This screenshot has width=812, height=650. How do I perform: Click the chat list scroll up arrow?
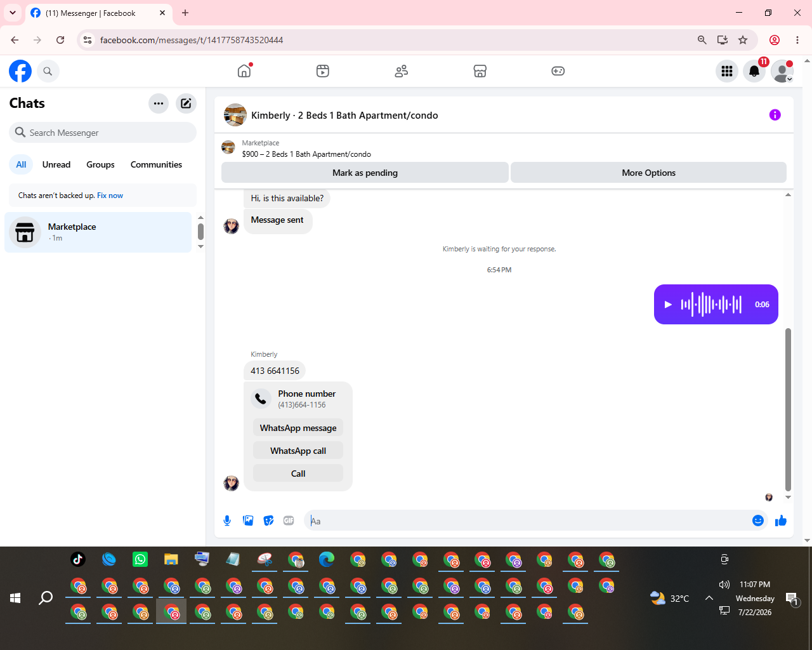click(200, 218)
